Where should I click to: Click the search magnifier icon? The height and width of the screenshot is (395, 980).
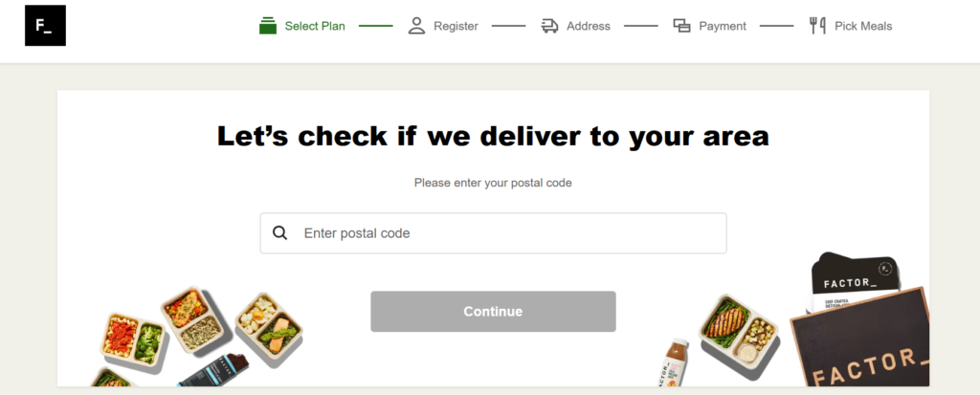coord(279,233)
